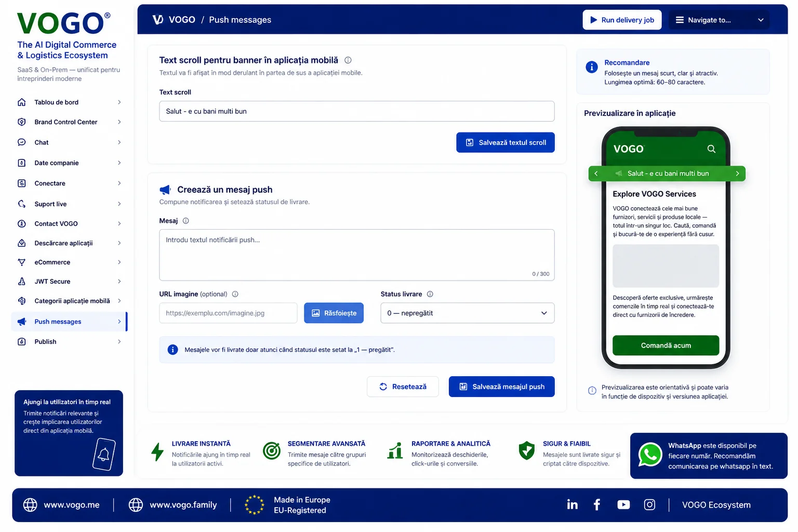The height and width of the screenshot is (532, 798).
Task: Click the Push messages megaphone icon in sidebar
Action: (22, 322)
